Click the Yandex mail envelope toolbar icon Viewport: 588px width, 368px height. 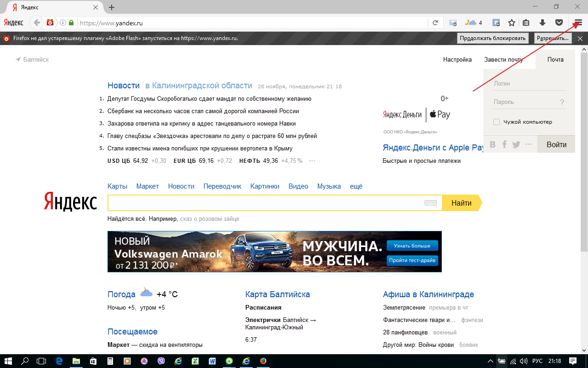tap(453, 23)
